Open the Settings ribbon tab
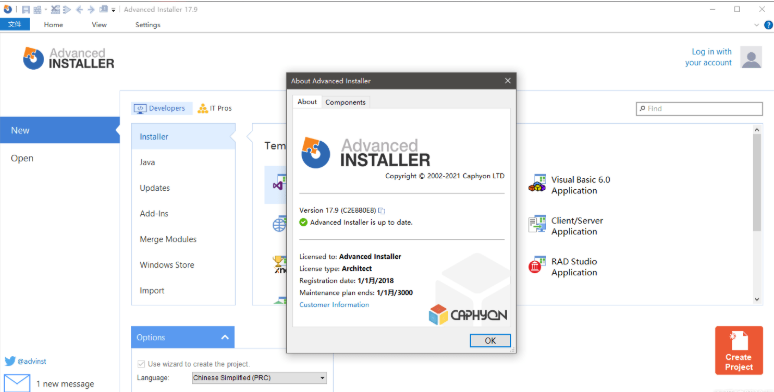The height and width of the screenshot is (392, 774). (x=148, y=25)
